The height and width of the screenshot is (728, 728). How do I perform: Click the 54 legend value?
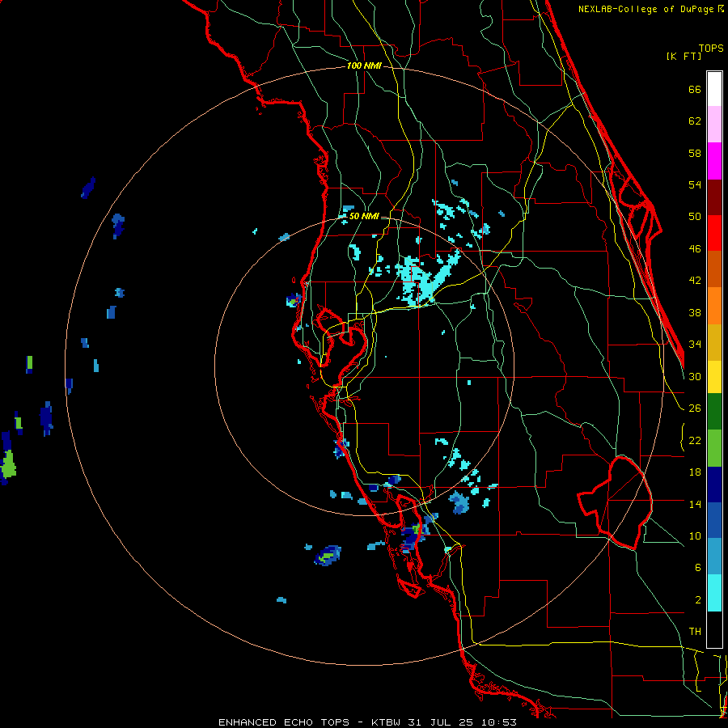(x=695, y=184)
